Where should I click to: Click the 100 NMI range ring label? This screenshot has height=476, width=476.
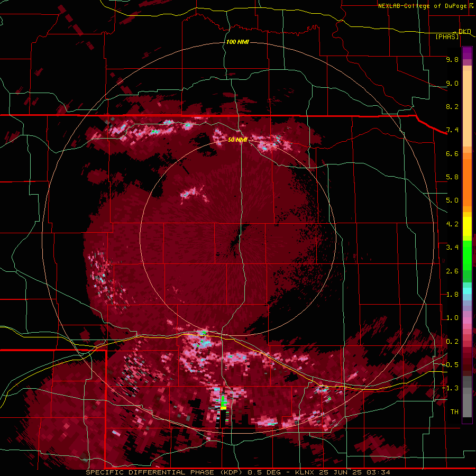[237, 42]
